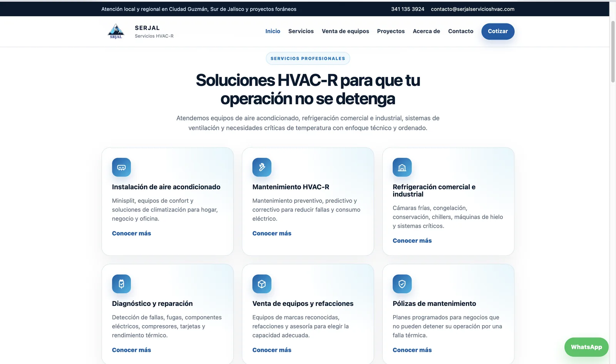Screen dimensions: 616x364
Task: Click phone number 341 135 3924
Action: [408, 9]
